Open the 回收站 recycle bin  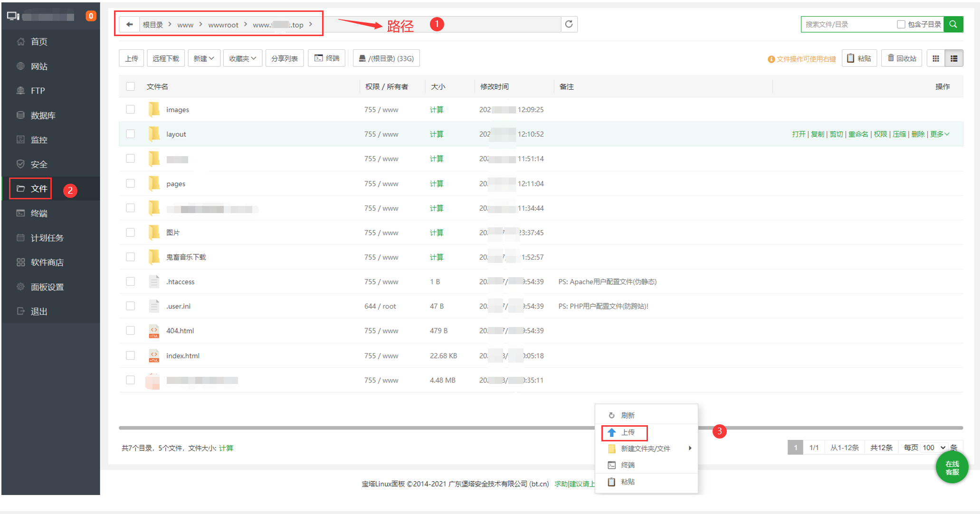point(902,58)
